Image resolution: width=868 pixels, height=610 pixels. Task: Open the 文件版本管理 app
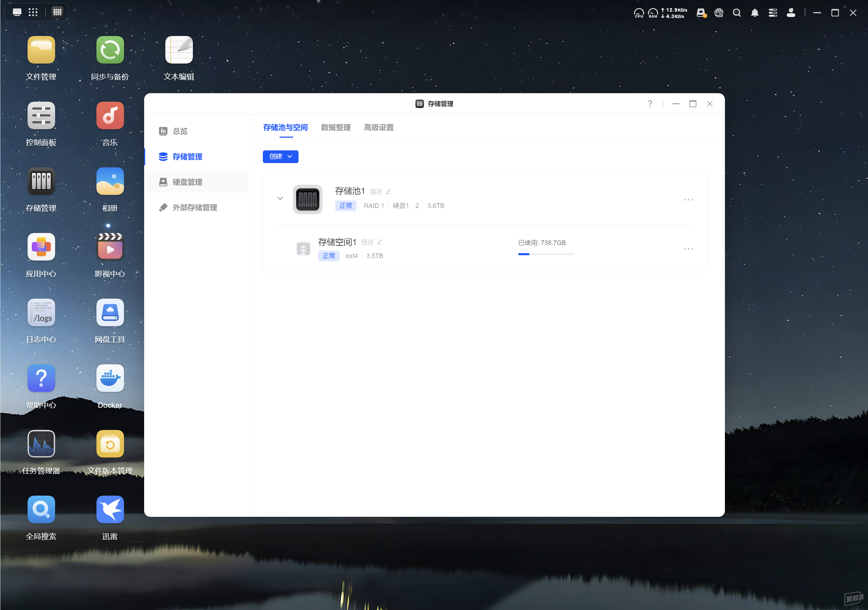(x=110, y=444)
